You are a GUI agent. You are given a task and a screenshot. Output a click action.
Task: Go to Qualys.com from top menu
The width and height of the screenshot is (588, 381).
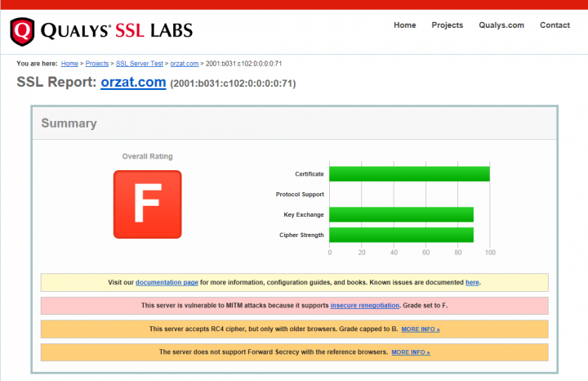(501, 25)
